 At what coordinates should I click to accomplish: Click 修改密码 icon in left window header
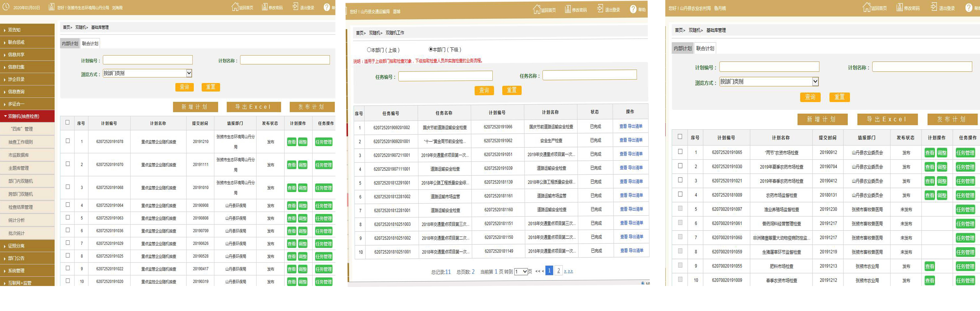pyautogui.click(x=265, y=7)
